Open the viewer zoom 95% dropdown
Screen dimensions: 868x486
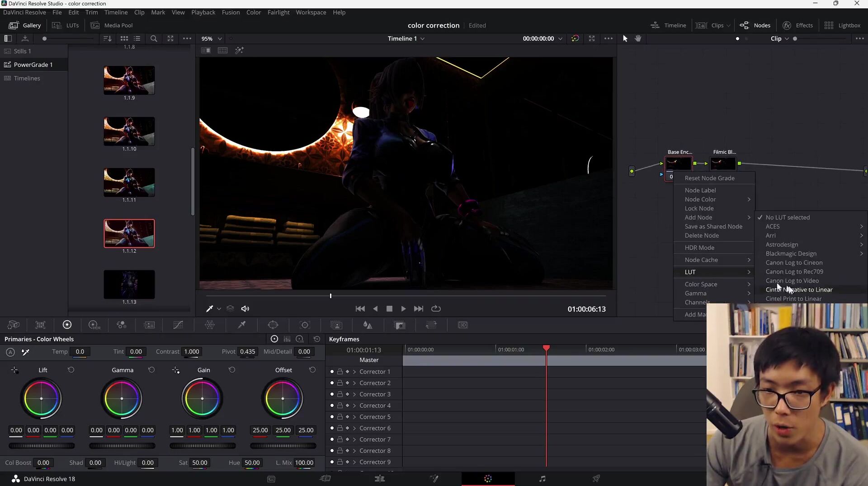212,39
